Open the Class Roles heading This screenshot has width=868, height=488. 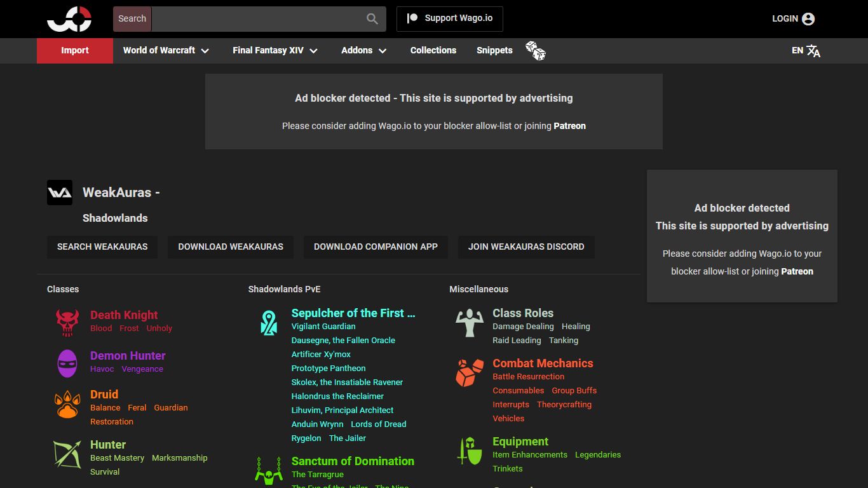(523, 313)
